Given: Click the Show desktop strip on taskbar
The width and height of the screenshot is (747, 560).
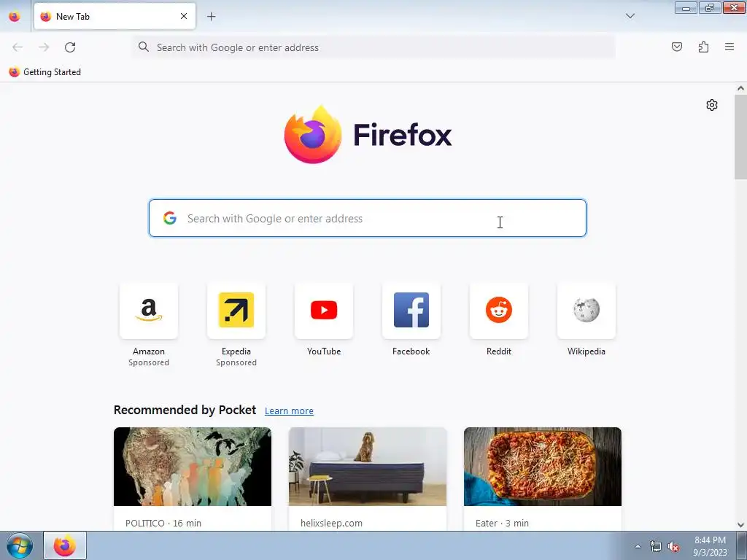Looking at the screenshot, I should pyautogui.click(x=742, y=545).
